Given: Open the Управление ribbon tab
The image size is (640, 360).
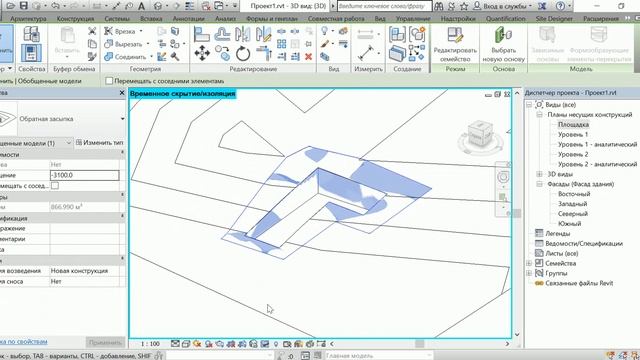Looking at the screenshot, I should (x=413, y=18).
